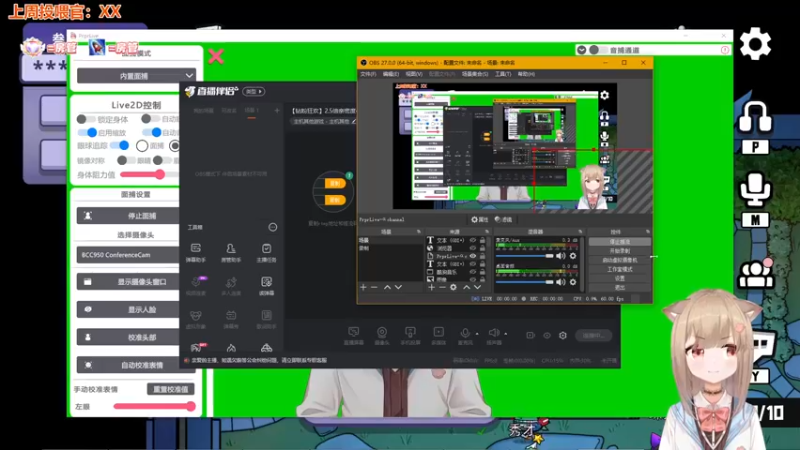This screenshot has height=450, width=800.
Task: Click the microphone icon labeled M
Action: 755,190
